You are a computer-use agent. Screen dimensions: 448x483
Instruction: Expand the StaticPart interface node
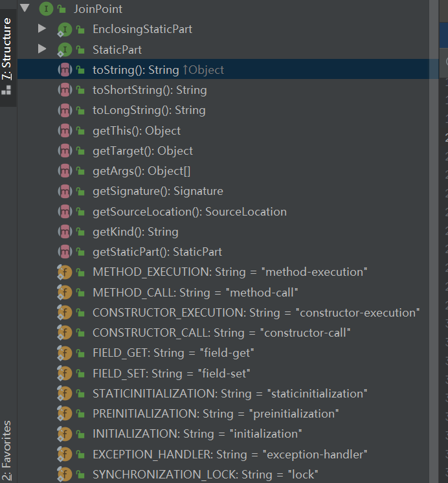[42, 49]
